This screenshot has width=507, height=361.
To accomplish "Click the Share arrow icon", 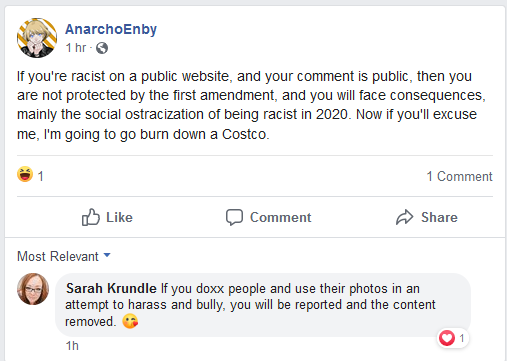I will point(405,217).
